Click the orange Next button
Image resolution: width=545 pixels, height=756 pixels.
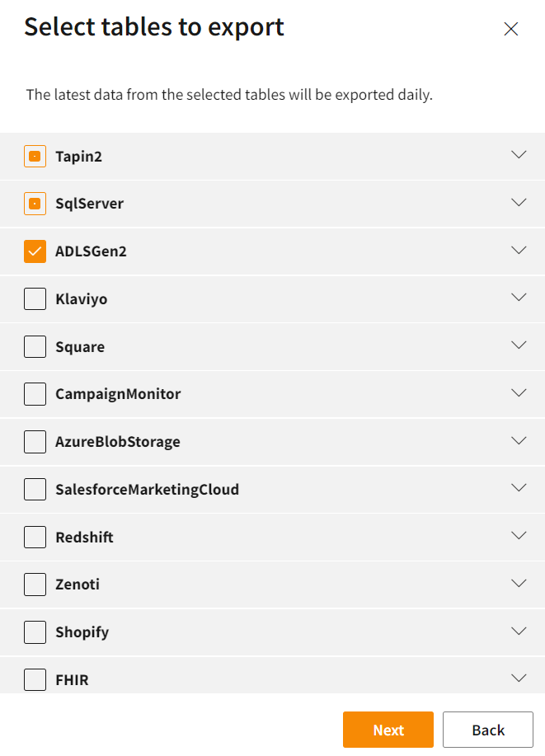pos(388,730)
